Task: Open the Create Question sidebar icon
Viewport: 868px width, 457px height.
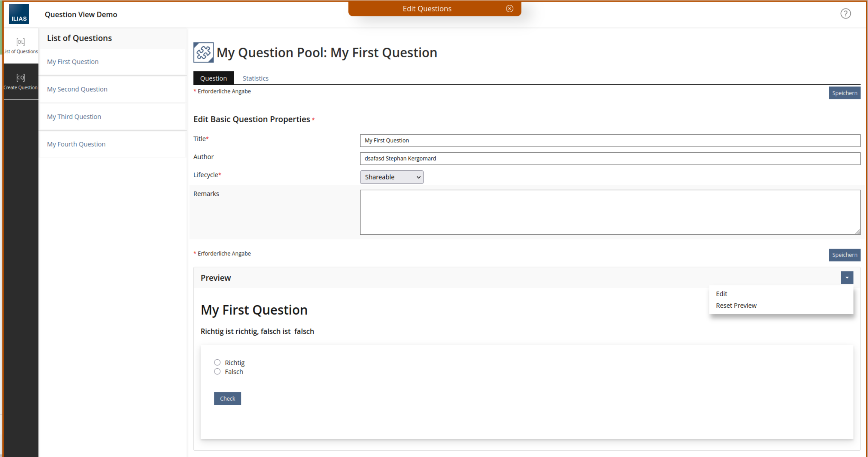Action: 20,81
